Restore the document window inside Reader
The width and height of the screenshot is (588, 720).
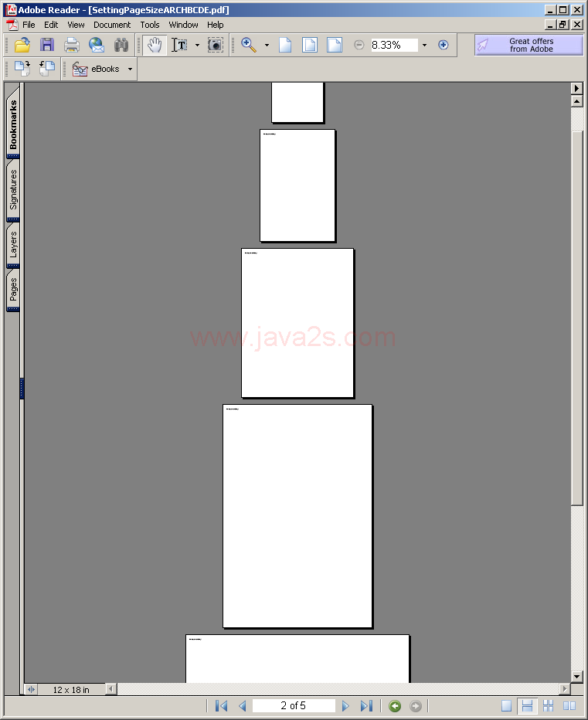[x=563, y=25]
